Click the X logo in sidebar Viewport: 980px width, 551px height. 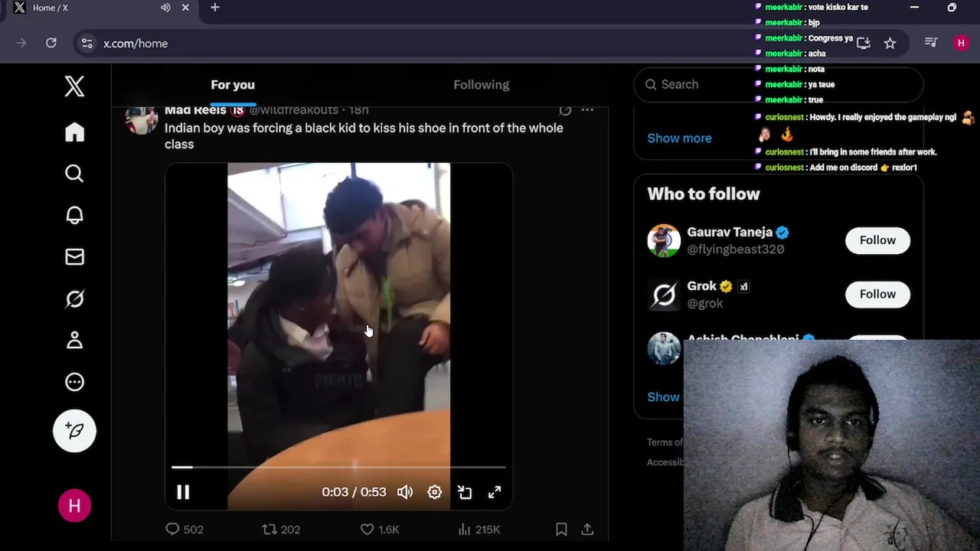[74, 86]
